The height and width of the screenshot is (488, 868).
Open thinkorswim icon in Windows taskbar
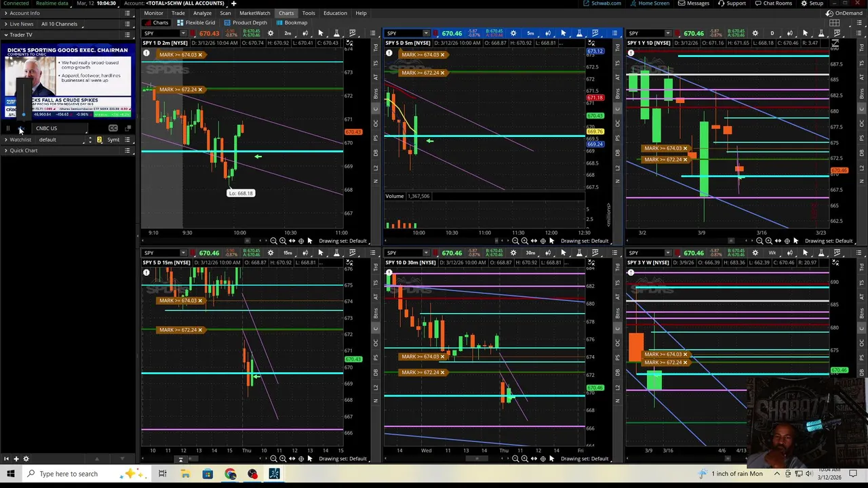pos(275,474)
